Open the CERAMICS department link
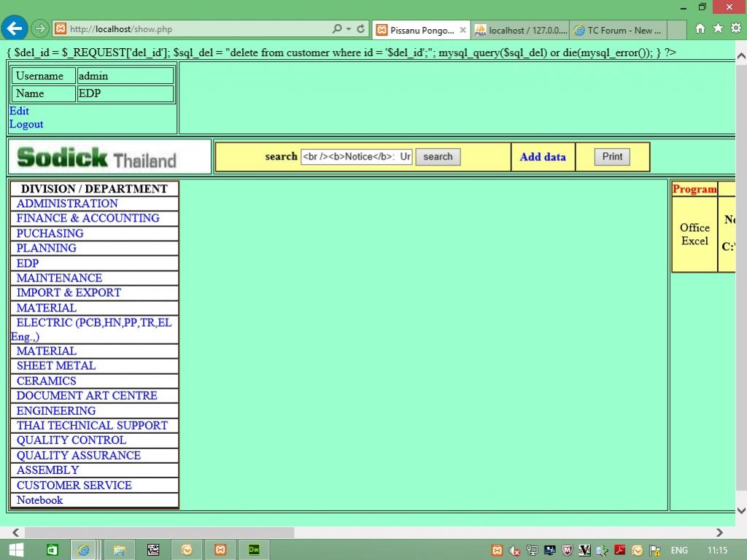The width and height of the screenshot is (747, 560). coord(46,381)
